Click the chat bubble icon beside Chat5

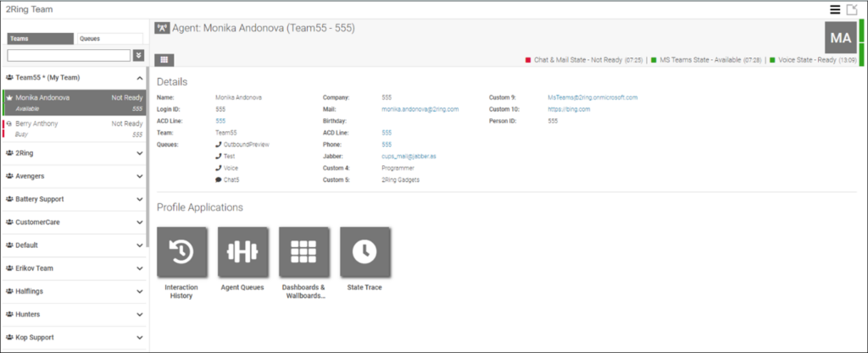click(x=219, y=180)
